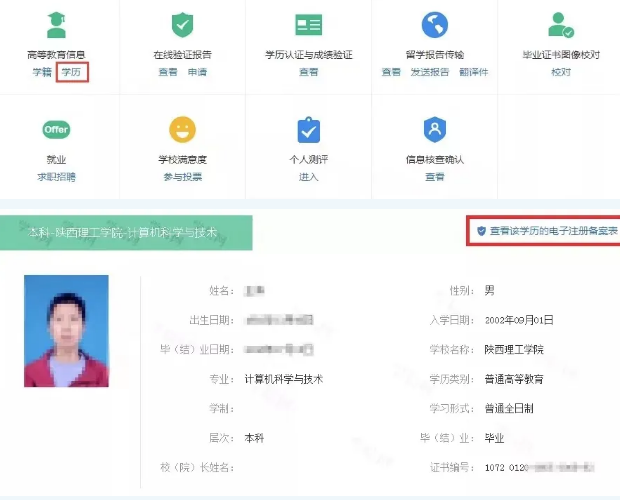Click the 学历认证与成绩验证 heading text

point(308,55)
